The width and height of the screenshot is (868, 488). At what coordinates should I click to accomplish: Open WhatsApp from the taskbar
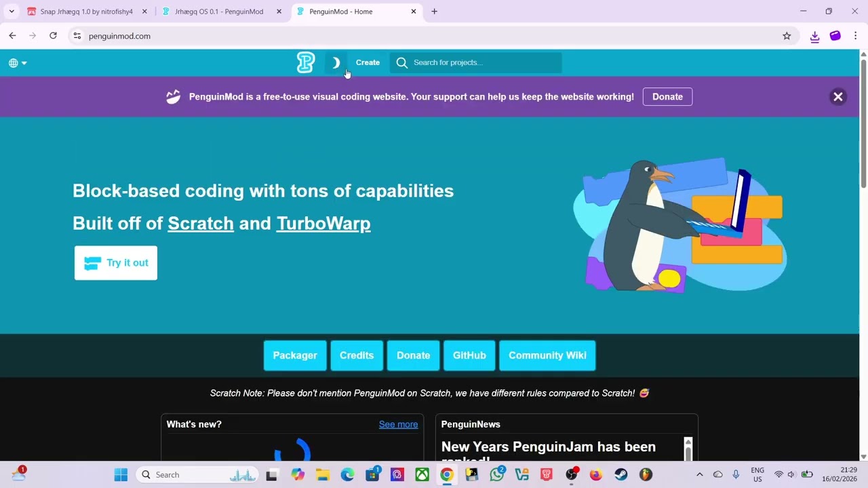point(497,474)
